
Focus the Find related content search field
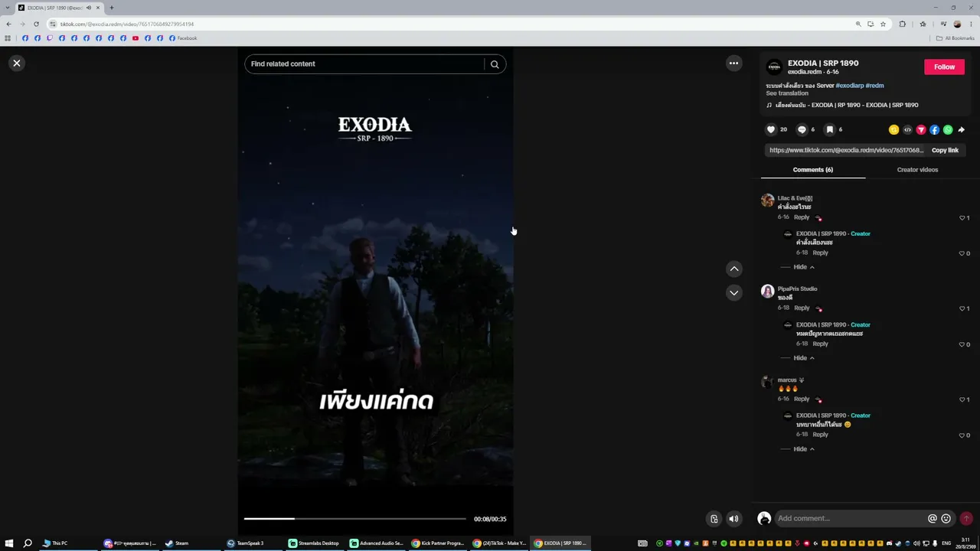364,64
